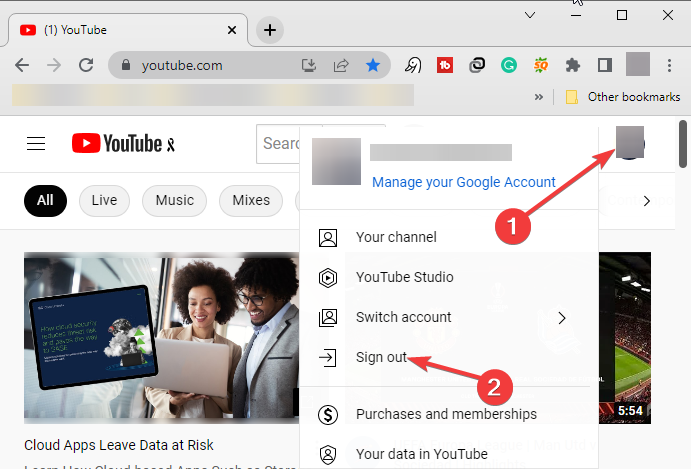Image resolution: width=691 pixels, height=469 pixels.
Task: Click the YouTube Search field
Action: (279, 144)
